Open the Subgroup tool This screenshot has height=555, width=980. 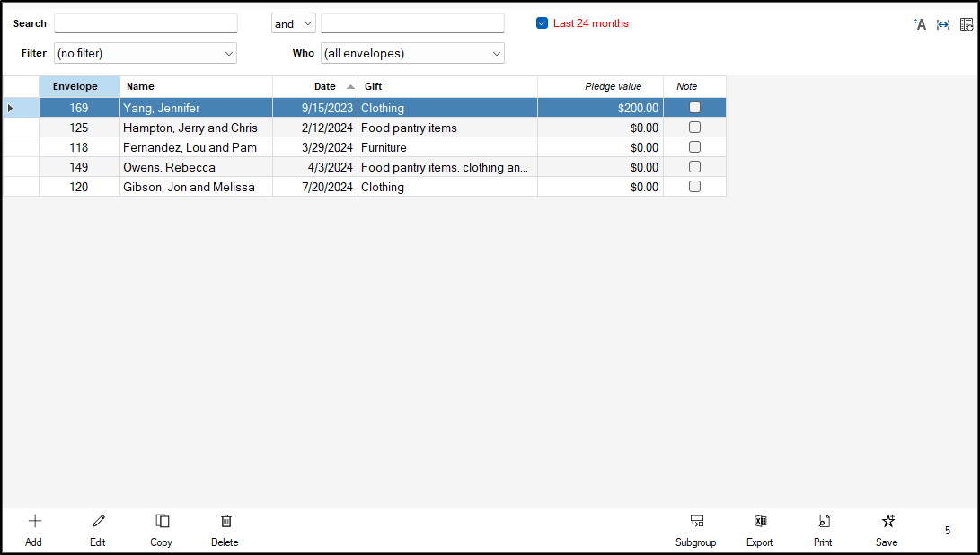pyautogui.click(x=696, y=522)
